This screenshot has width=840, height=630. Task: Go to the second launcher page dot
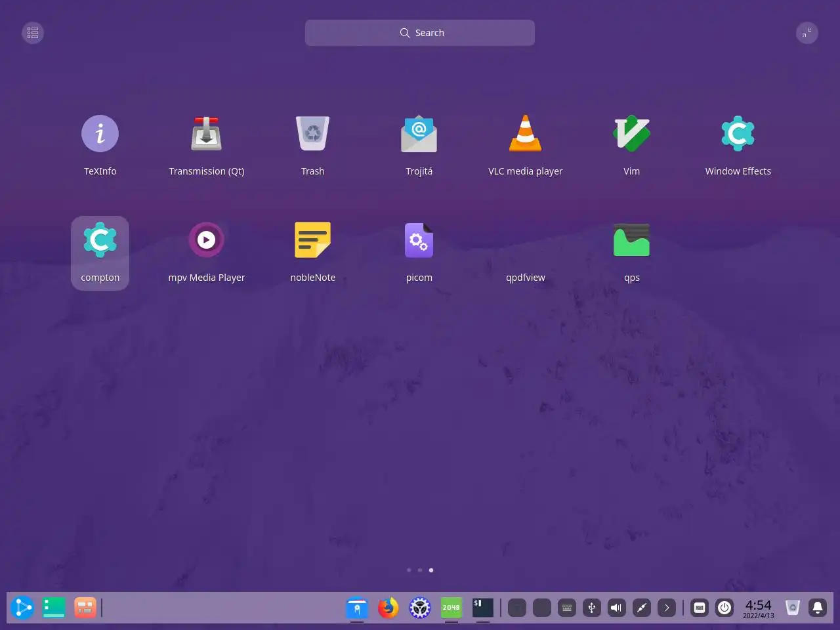pos(420,570)
